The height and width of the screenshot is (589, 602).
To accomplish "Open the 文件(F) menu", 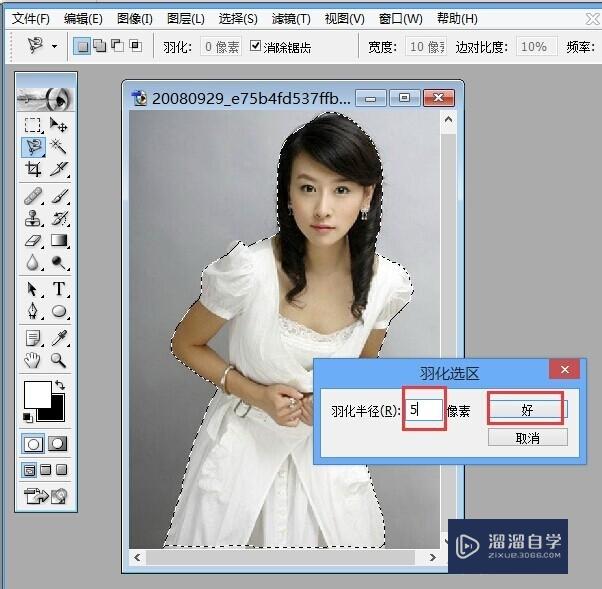I will pyautogui.click(x=31, y=18).
